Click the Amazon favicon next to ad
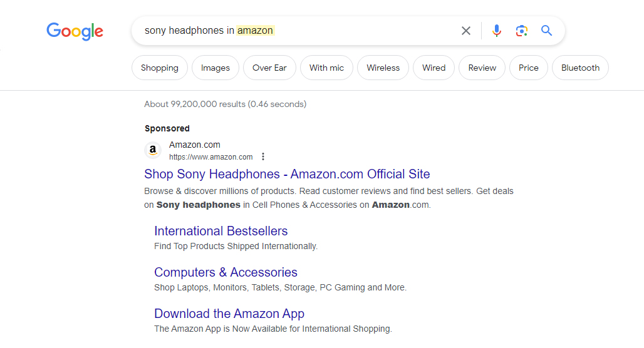 coord(153,150)
